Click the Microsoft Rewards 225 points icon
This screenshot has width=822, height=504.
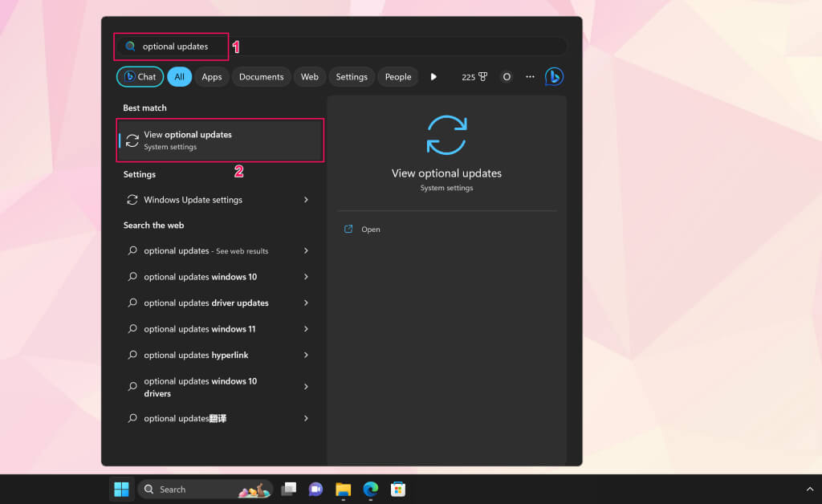pyautogui.click(x=474, y=77)
